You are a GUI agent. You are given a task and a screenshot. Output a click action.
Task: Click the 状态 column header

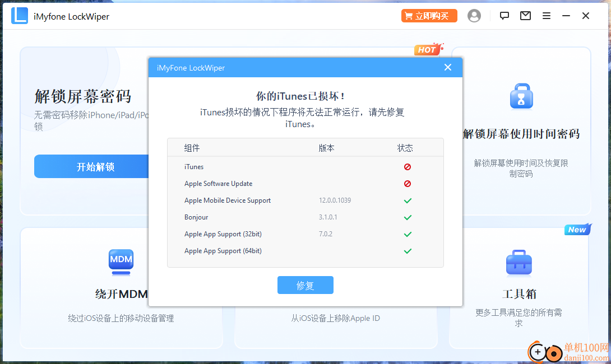point(405,148)
